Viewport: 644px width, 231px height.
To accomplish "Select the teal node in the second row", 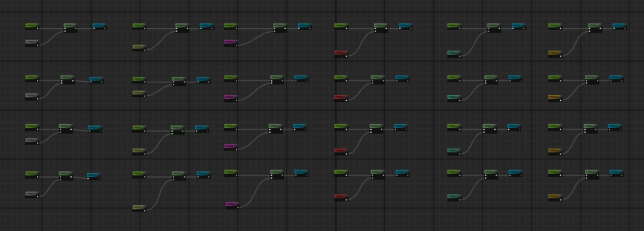I will coord(454,98).
